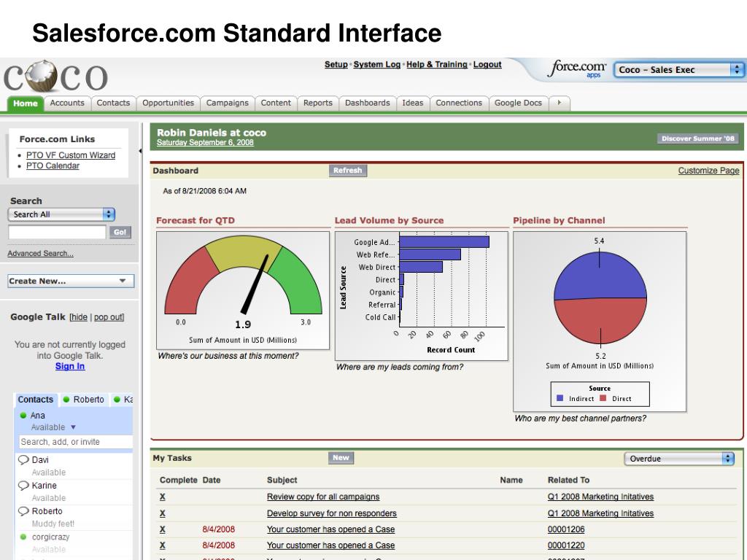
Task: Select the Home tab
Action: pyautogui.click(x=26, y=104)
